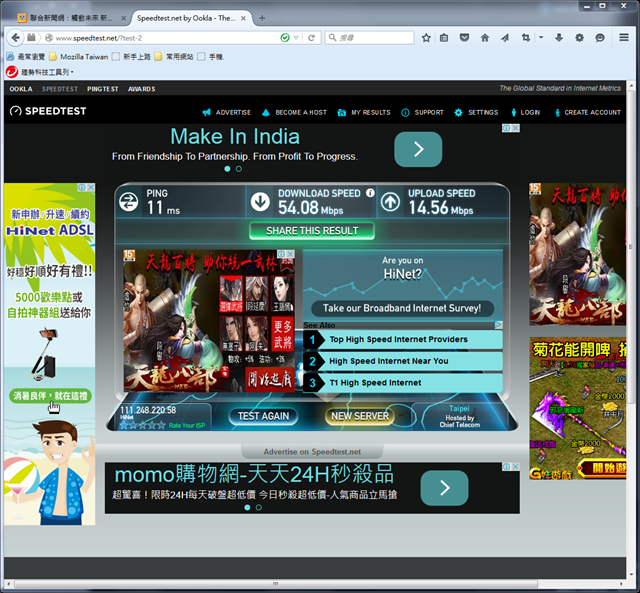Click the Pocket save icon
Viewport: 640px width, 593px height.
[x=464, y=38]
